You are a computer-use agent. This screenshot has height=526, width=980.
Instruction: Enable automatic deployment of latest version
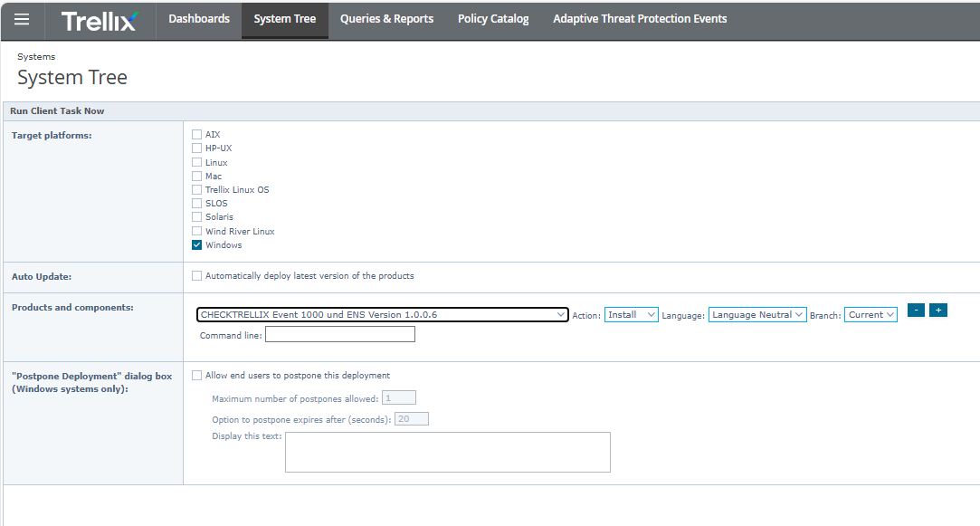[x=197, y=276]
